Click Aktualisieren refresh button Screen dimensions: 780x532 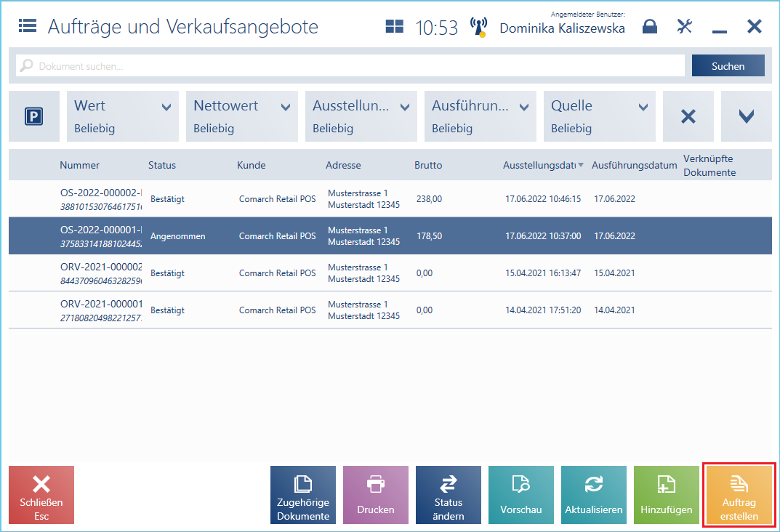593,495
